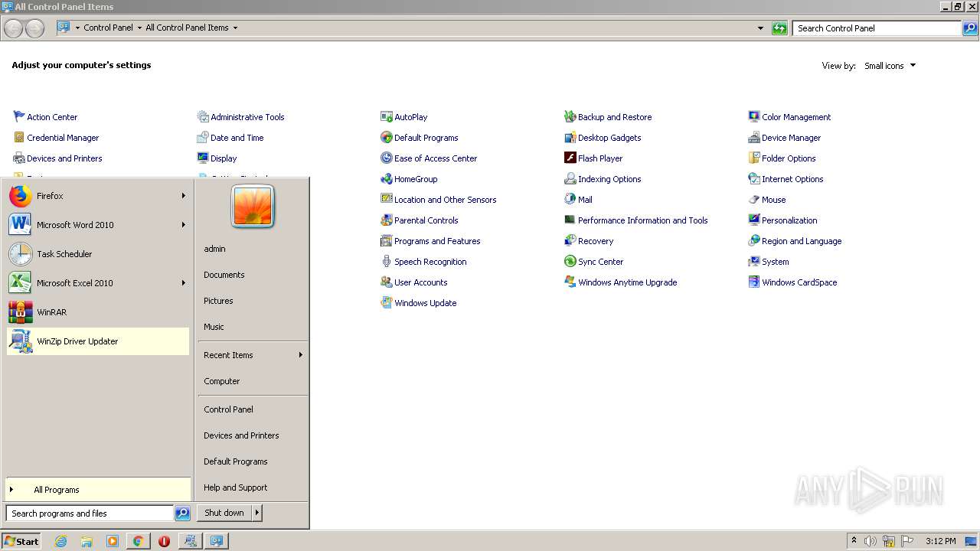Viewport: 980px width, 551px height.
Task: Open the Shut down options arrow
Action: point(257,513)
